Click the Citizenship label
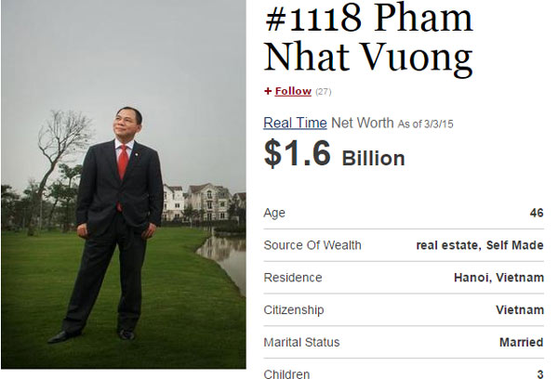 click(x=294, y=310)
